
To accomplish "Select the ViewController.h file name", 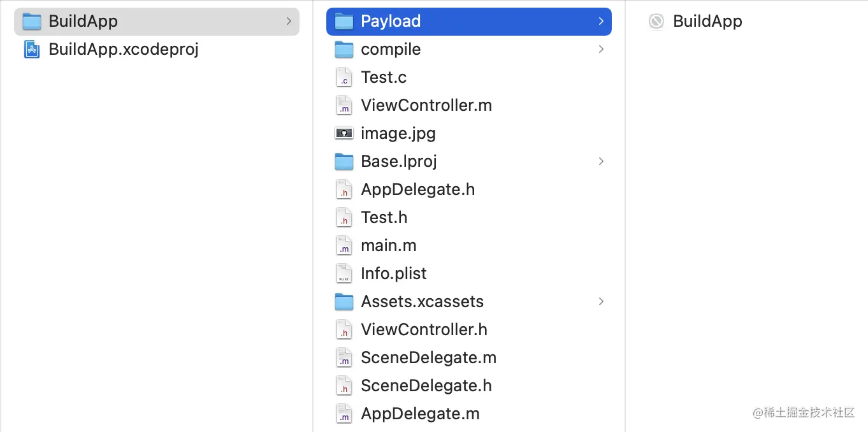I will (x=424, y=329).
